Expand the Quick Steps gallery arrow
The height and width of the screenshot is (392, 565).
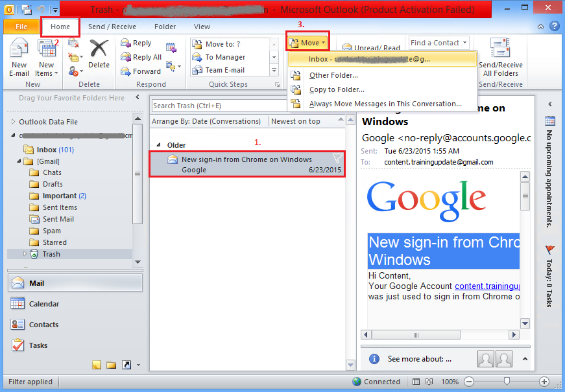[274, 70]
